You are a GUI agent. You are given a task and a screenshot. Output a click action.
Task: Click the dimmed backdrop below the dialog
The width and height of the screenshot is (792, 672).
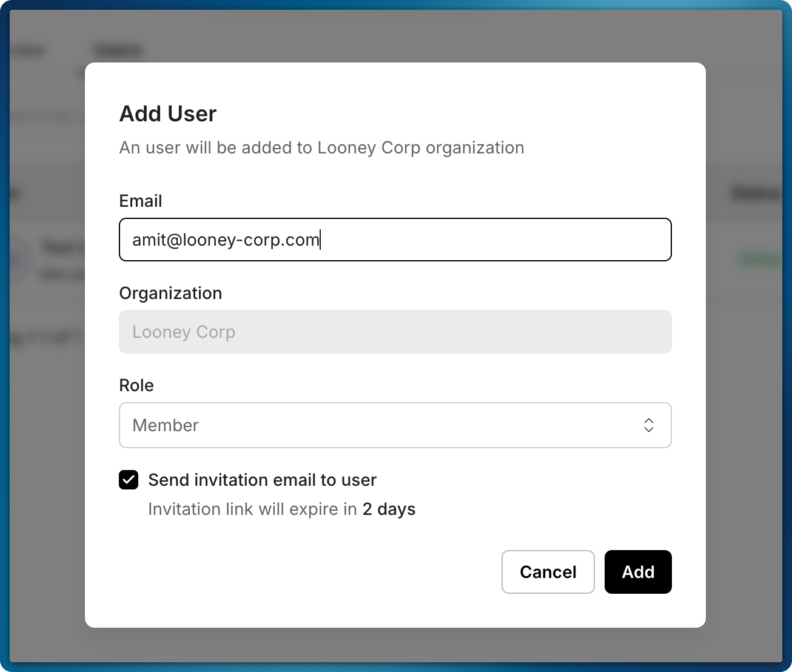coord(395,645)
